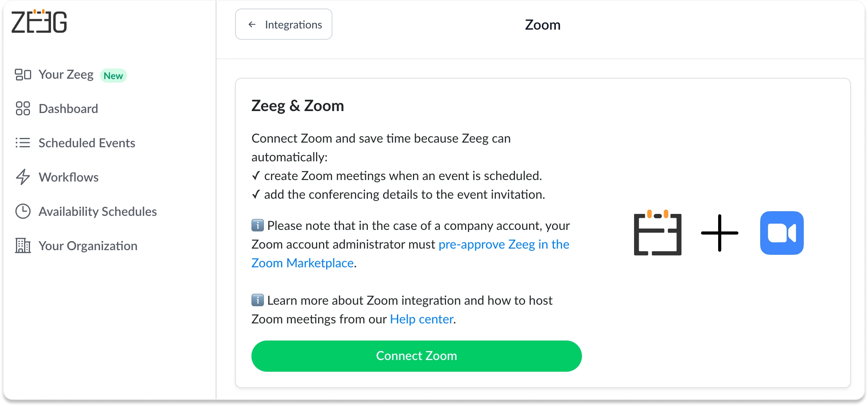Image resolution: width=868 pixels, height=406 pixels.
Task: Select the Your Organization building icon
Action: point(23,245)
